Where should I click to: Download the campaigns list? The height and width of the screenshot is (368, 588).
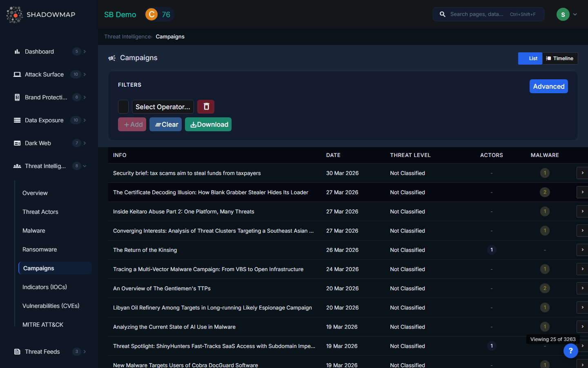(x=208, y=124)
